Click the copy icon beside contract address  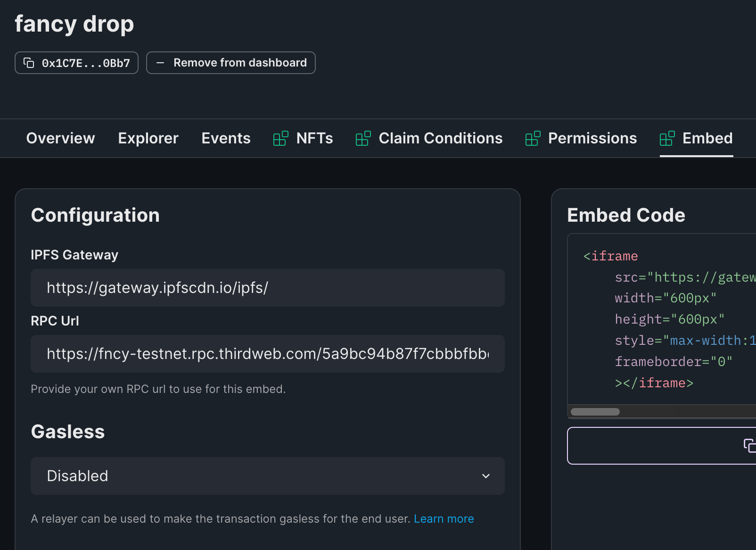coord(29,63)
